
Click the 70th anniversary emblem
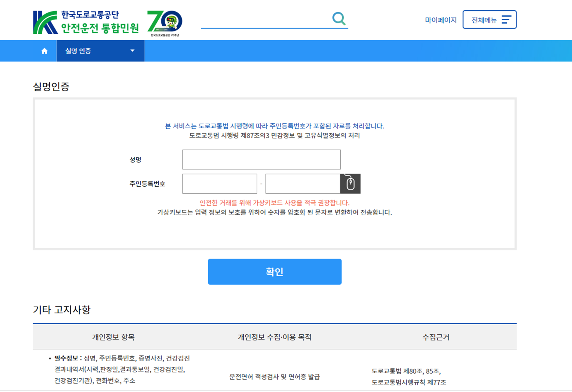click(x=164, y=22)
